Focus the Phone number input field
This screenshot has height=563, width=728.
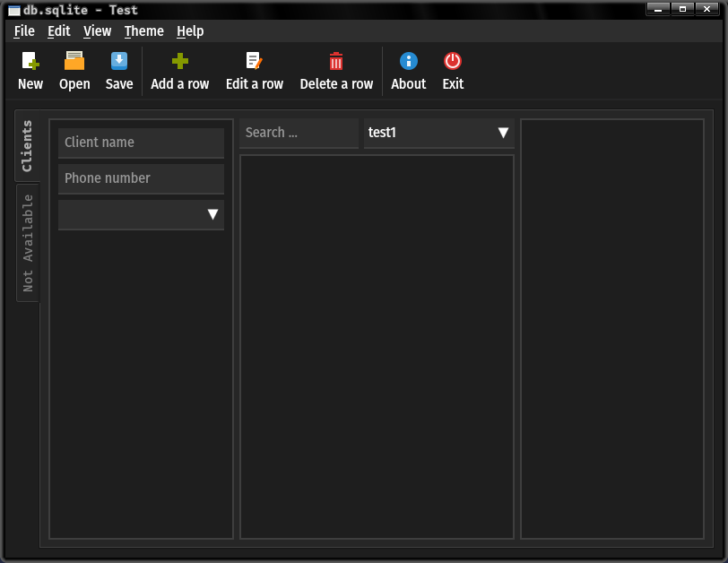[141, 178]
